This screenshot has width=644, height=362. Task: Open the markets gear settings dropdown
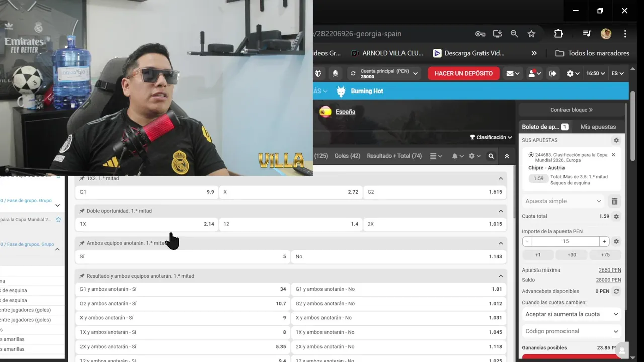pos(474,156)
